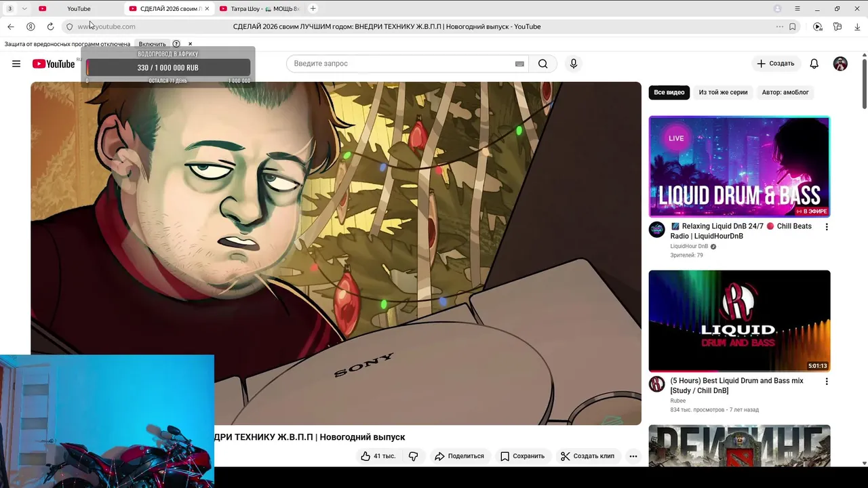
Task: Select the Все видео filter chip
Action: pos(669,92)
